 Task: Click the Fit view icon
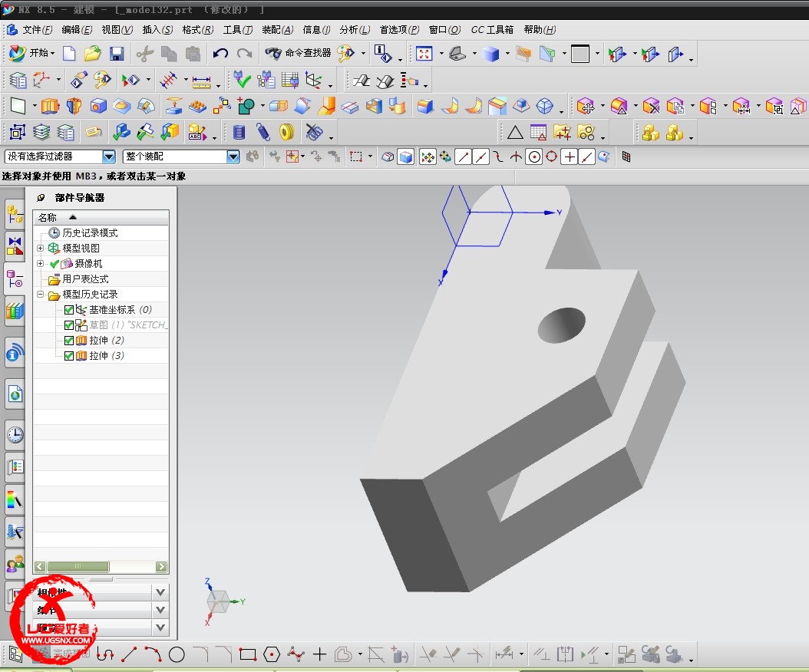pyautogui.click(x=424, y=54)
